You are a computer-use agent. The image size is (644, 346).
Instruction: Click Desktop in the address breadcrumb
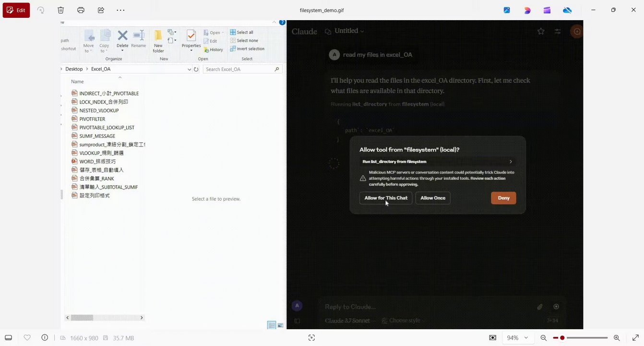74,69
